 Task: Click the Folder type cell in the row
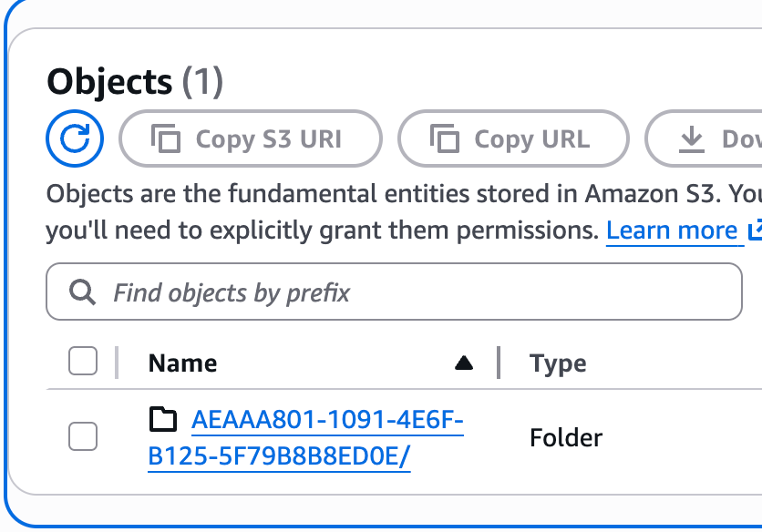pyautogui.click(x=566, y=438)
